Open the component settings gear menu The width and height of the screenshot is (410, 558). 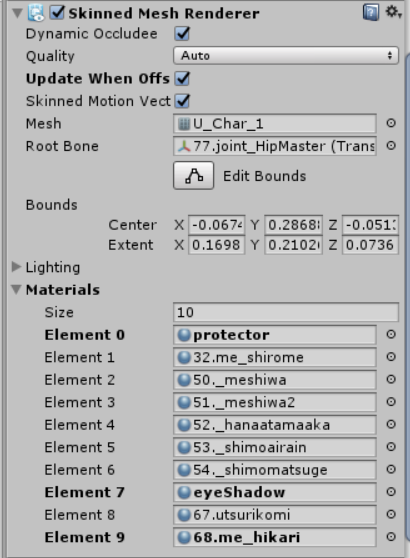pyautogui.click(x=393, y=12)
